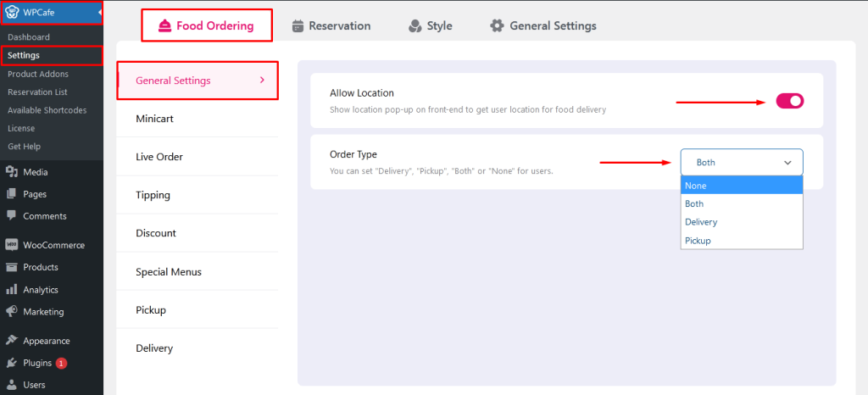Click the WPCafe logo icon in sidebar
This screenshot has height=395, width=868.
(12, 12)
